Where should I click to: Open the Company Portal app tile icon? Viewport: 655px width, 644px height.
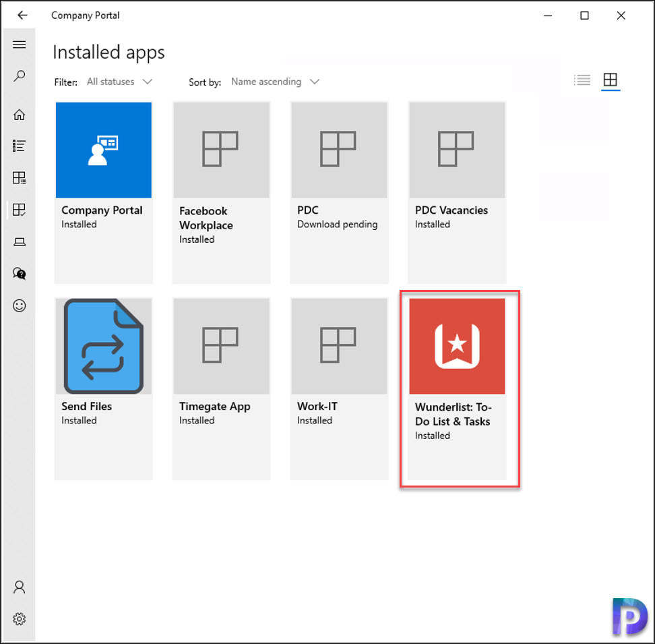coord(104,150)
